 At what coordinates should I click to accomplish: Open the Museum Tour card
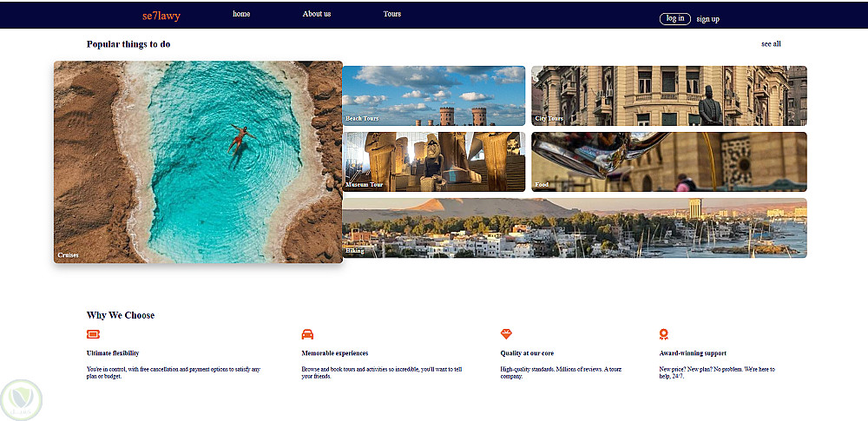433,161
